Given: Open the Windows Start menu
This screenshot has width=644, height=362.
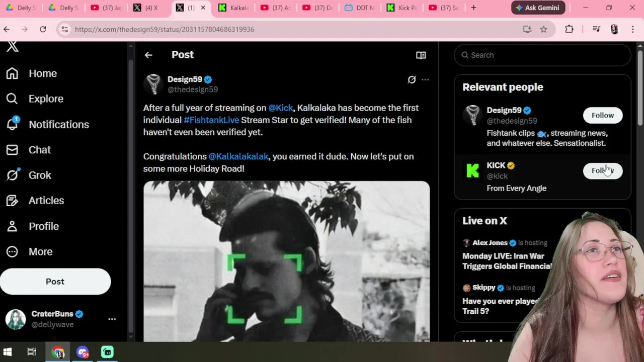Looking at the screenshot, I should coord(7,352).
